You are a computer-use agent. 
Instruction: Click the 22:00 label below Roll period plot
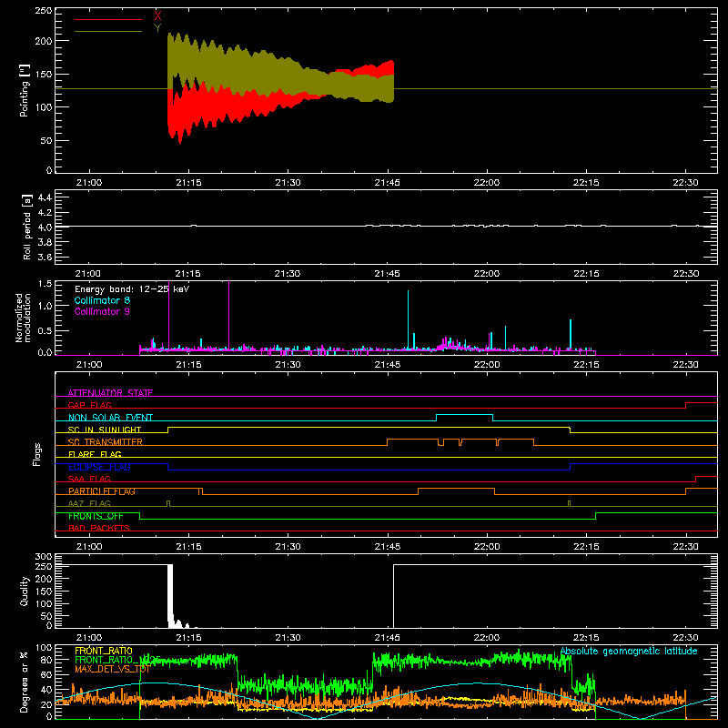pyautogui.click(x=487, y=274)
